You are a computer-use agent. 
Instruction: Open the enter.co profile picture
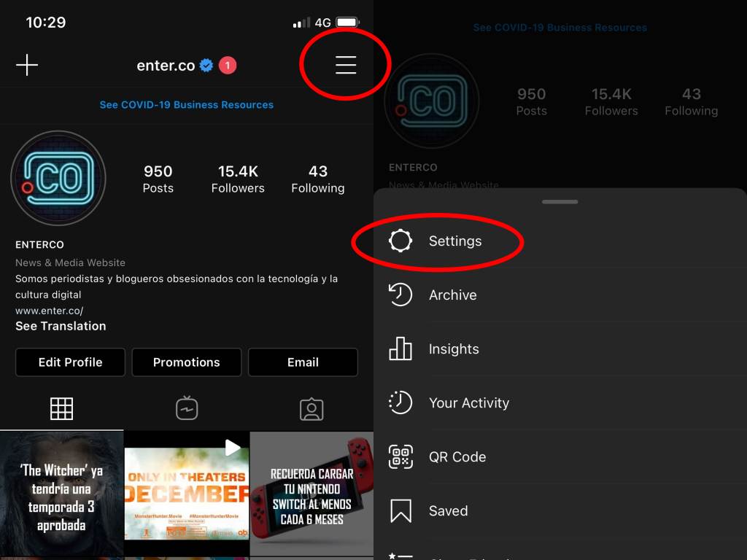[x=58, y=178]
